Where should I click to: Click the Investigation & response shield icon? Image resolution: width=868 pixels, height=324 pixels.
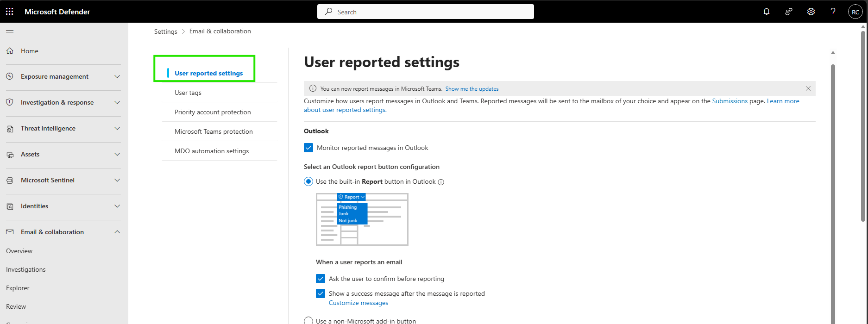pyautogui.click(x=10, y=102)
